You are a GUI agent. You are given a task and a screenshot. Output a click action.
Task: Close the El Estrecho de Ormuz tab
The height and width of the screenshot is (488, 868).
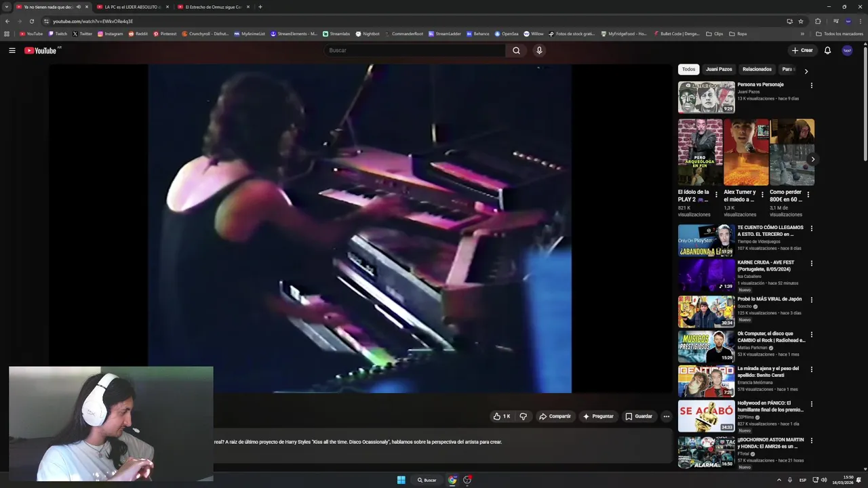[248, 7]
